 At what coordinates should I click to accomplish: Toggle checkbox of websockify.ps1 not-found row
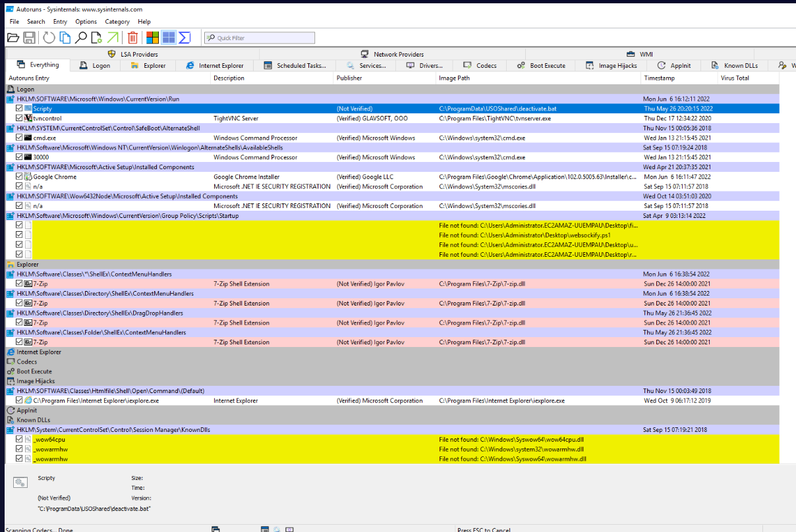pyautogui.click(x=19, y=235)
